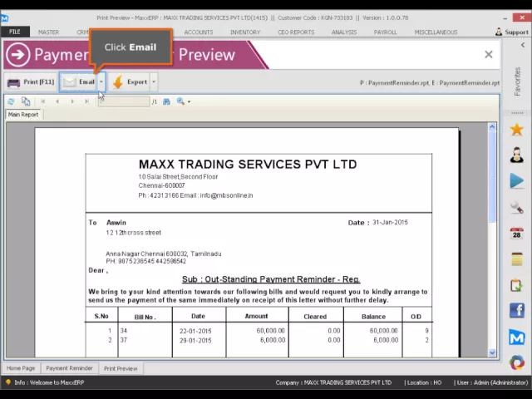Click the blue play arrow icon
The width and height of the screenshot is (532, 399).
click(x=517, y=181)
